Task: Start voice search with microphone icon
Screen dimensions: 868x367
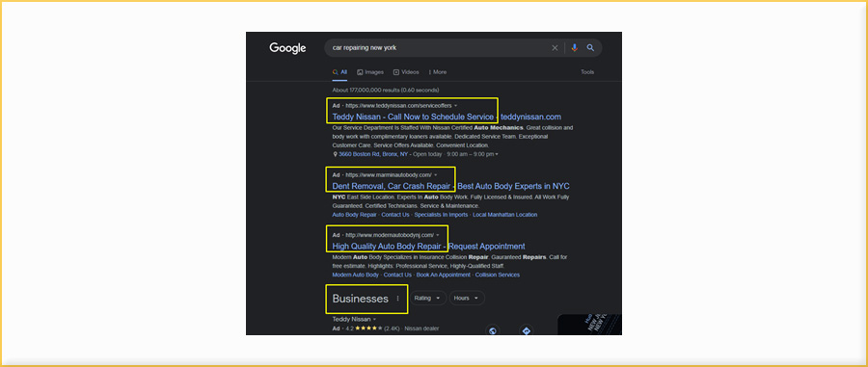Action: [574, 48]
